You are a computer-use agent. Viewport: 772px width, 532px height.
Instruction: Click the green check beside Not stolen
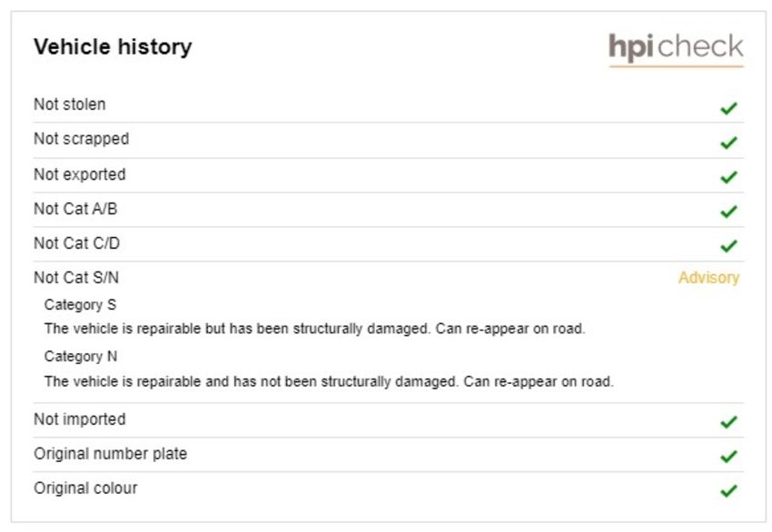[x=728, y=108]
